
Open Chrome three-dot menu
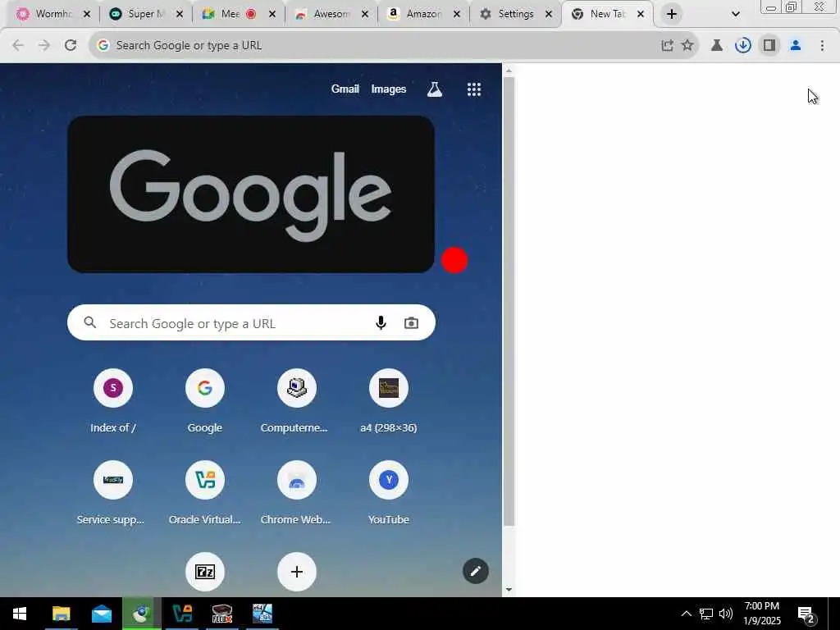click(x=822, y=46)
